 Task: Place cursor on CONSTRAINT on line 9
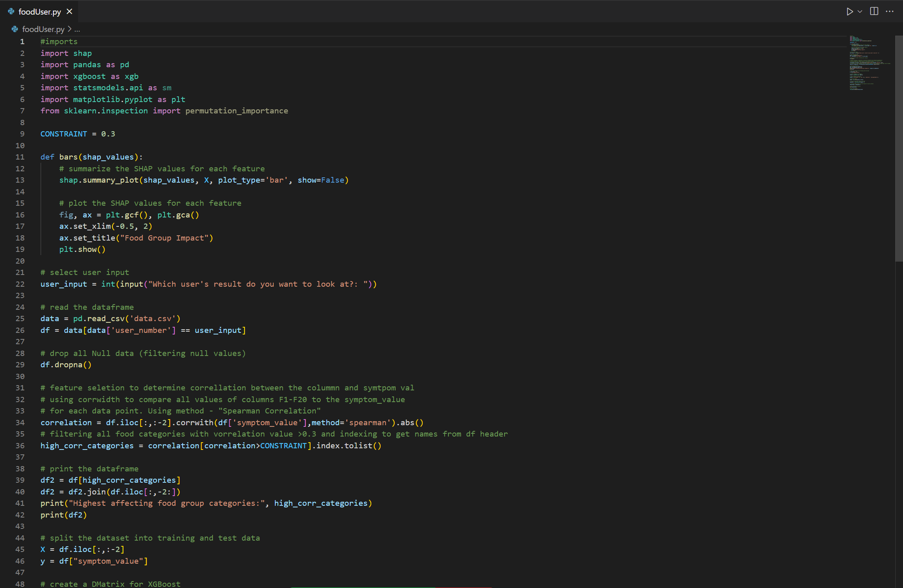tap(64, 134)
